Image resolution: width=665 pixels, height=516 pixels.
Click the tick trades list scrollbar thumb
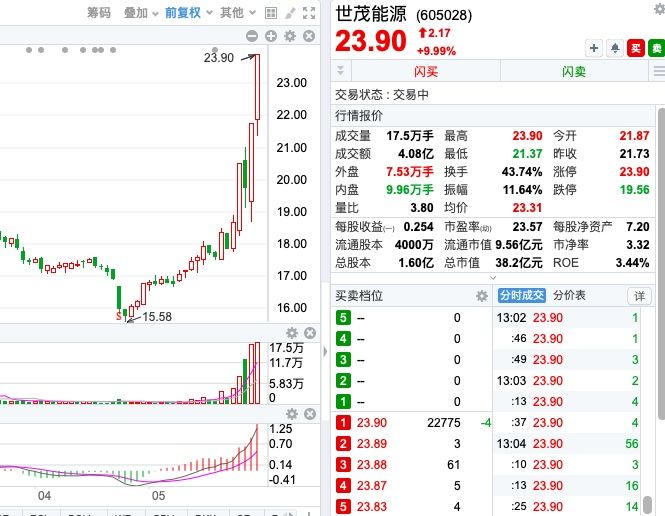(647, 505)
